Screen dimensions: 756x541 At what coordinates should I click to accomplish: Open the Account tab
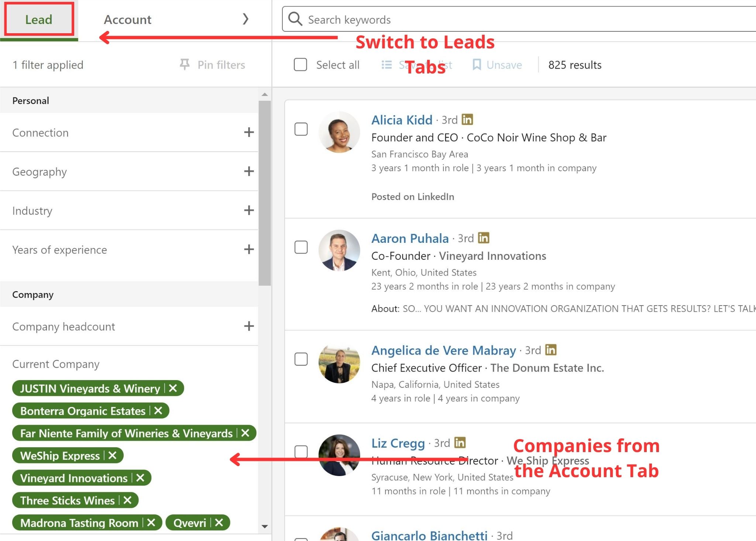click(127, 19)
